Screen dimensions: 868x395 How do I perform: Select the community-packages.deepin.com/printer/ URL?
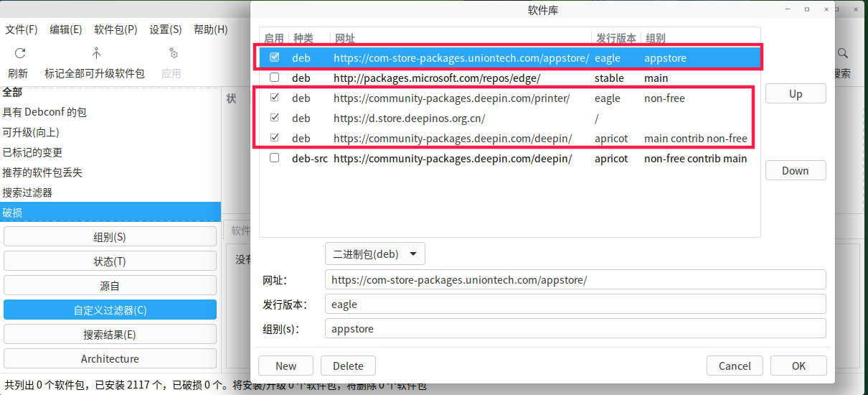click(452, 98)
